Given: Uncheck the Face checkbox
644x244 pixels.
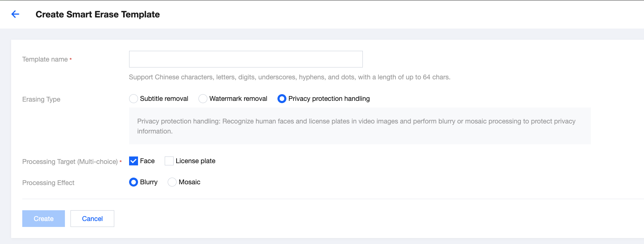Looking at the screenshot, I should point(134,161).
